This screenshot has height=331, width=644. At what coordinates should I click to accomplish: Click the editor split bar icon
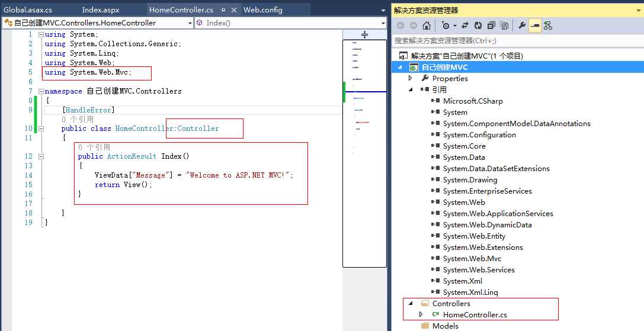[x=364, y=34]
